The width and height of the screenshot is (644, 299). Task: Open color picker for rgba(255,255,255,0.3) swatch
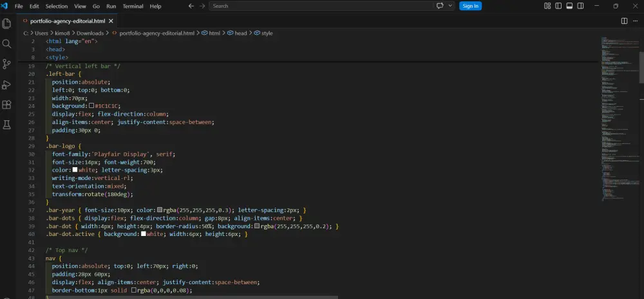(160, 210)
